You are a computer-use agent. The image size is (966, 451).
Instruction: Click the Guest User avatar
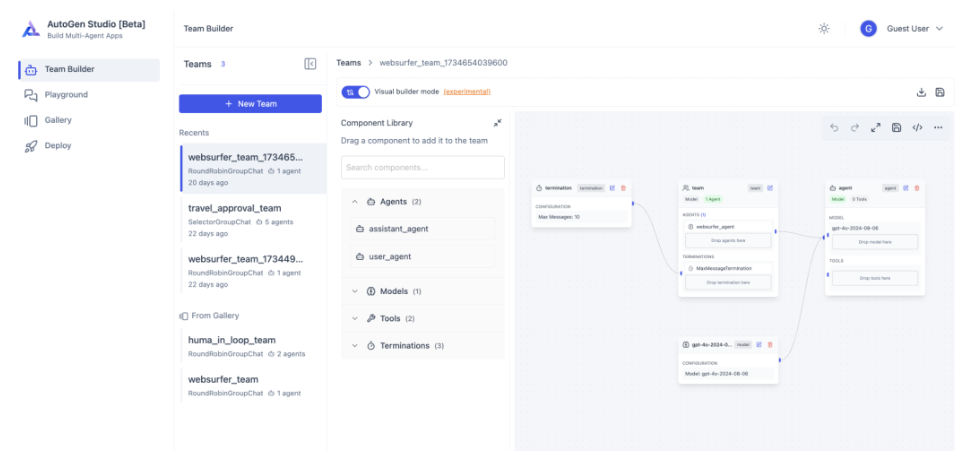point(868,28)
